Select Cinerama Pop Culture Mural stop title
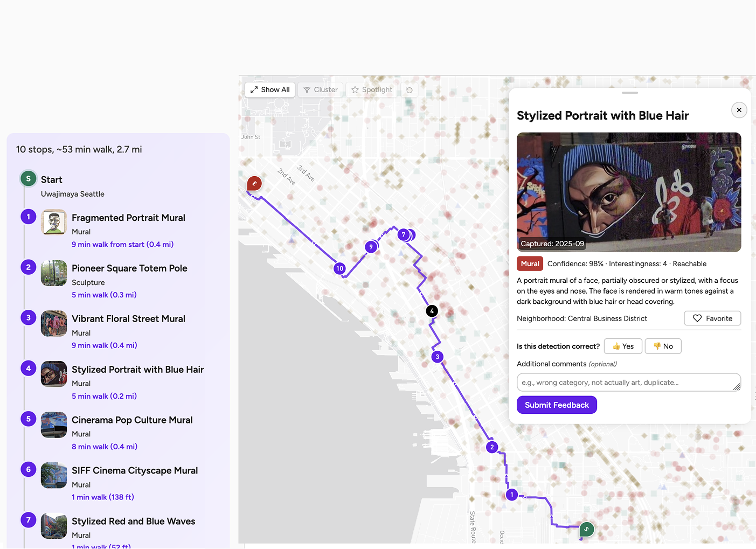The height and width of the screenshot is (549, 756). coord(132,420)
